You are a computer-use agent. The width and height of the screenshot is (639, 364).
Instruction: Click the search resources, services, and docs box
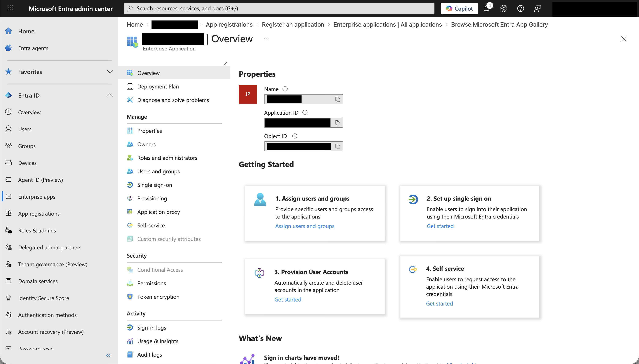pyautogui.click(x=279, y=8)
